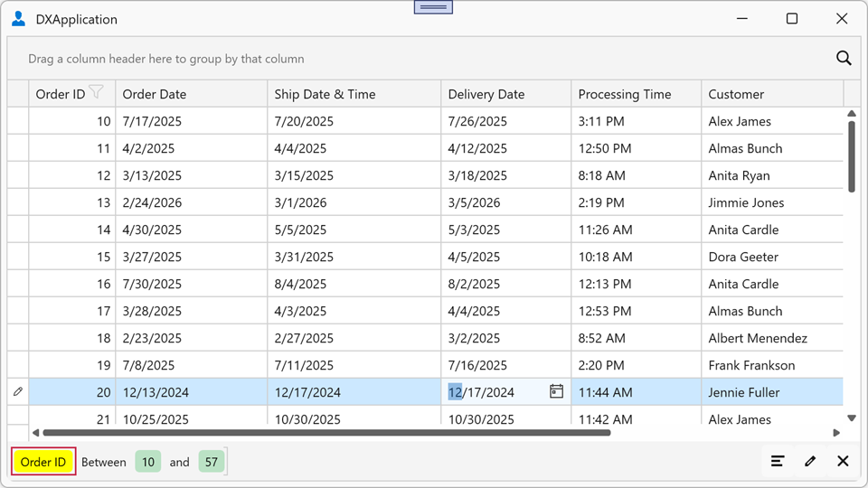Click the scroll up arrow of vertical scrollbar

click(x=852, y=114)
